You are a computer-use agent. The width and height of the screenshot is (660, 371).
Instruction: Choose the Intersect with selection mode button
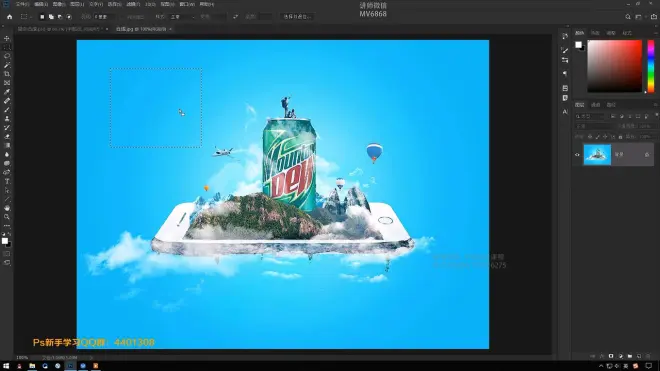pyautogui.click(x=69, y=17)
